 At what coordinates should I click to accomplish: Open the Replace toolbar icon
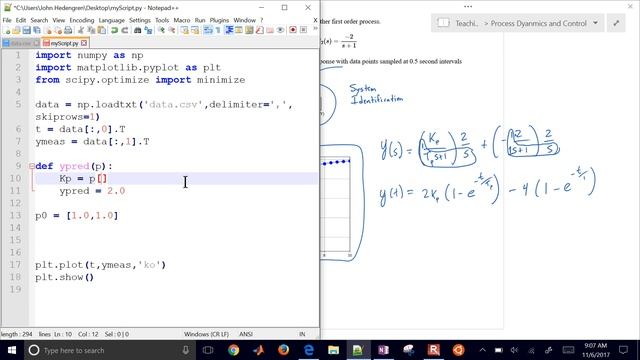click(x=148, y=30)
